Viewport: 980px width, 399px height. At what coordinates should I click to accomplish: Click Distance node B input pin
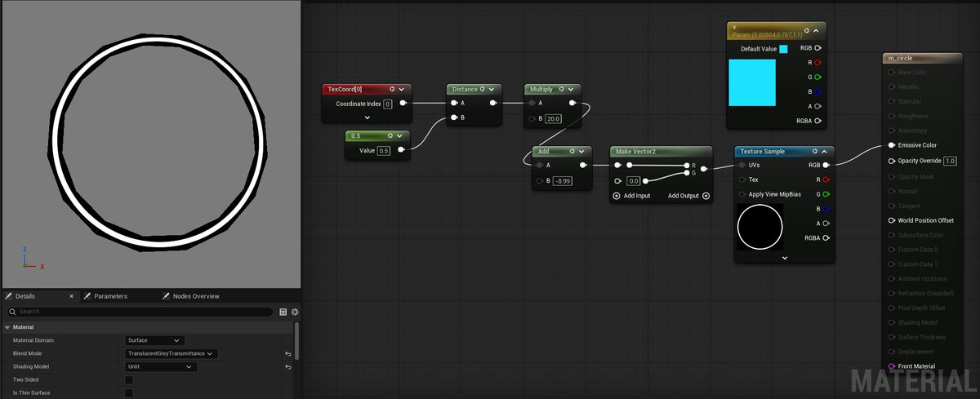[x=453, y=117]
